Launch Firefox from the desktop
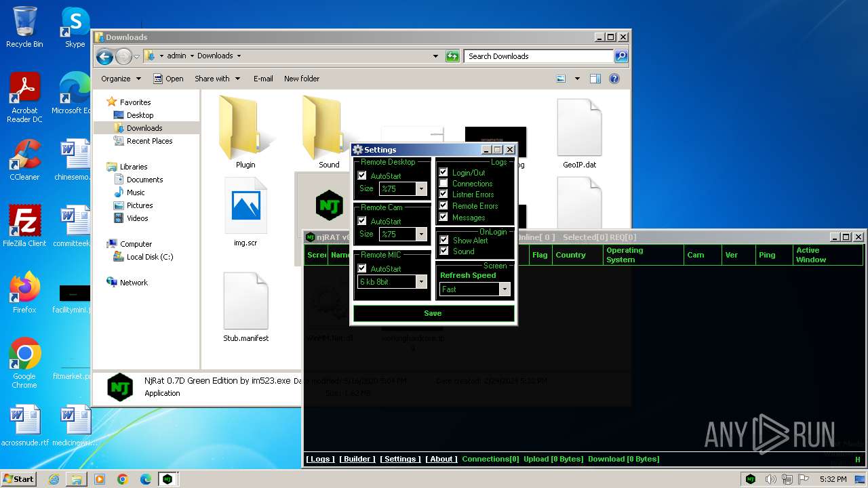This screenshot has width=868, height=488. (24, 293)
